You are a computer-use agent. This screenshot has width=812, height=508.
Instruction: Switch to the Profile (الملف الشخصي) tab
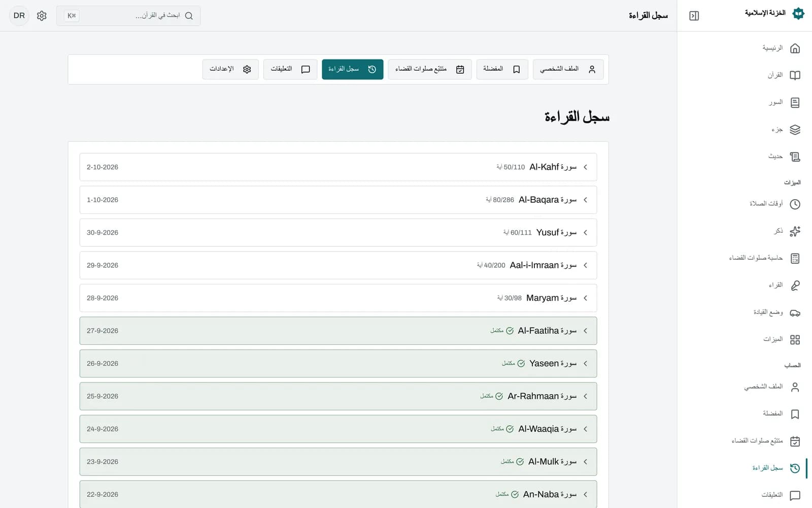click(x=568, y=70)
